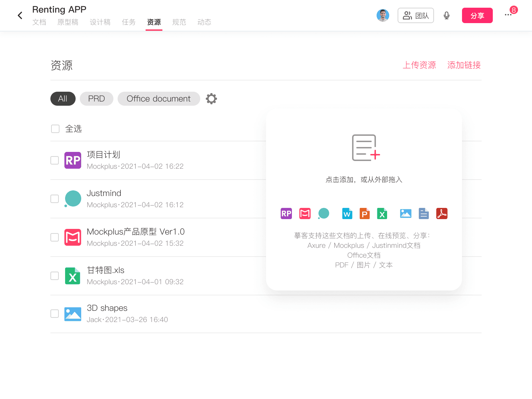The width and height of the screenshot is (532, 399).
Task: Switch to the 原型稿 tab
Action: point(68,22)
